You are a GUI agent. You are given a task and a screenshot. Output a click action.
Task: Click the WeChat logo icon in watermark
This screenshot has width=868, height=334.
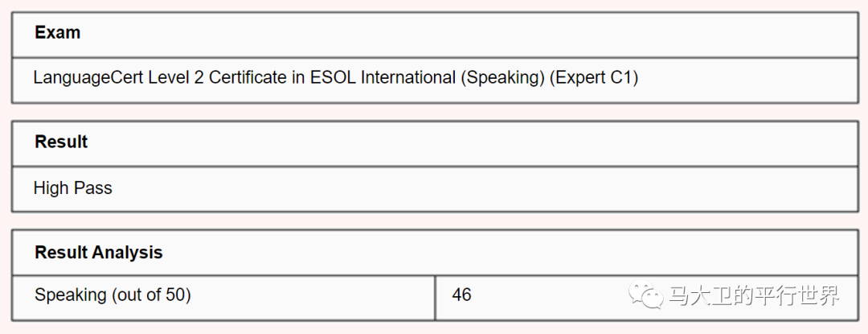[x=645, y=296]
